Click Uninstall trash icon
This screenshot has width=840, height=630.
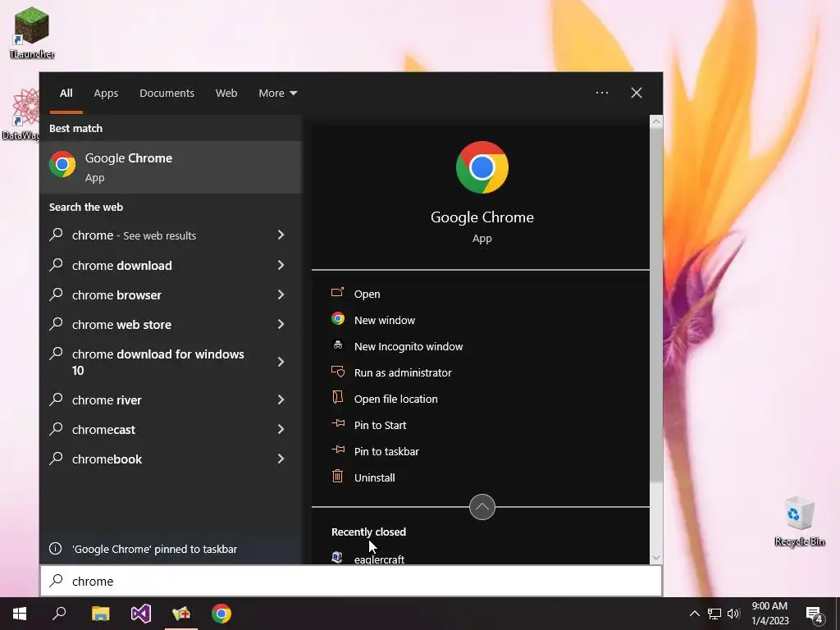pyautogui.click(x=337, y=477)
